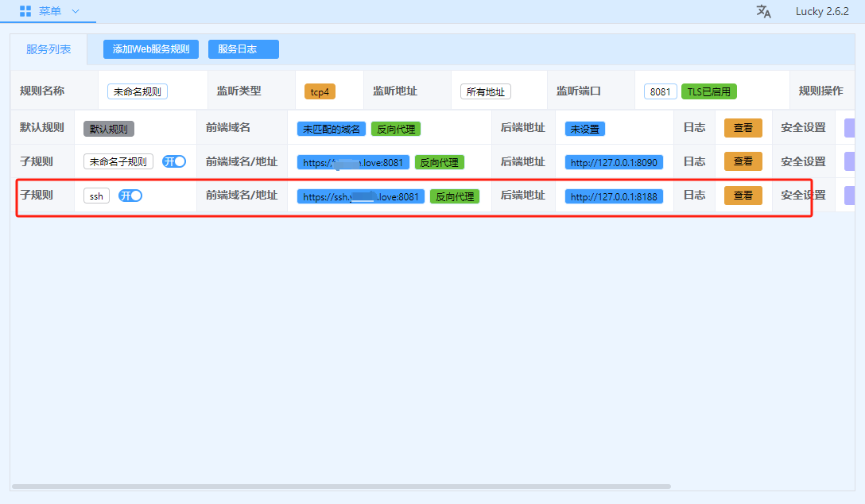
Task: Toggle the ssh sub-rule switch
Action: pyautogui.click(x=130, y=196)
